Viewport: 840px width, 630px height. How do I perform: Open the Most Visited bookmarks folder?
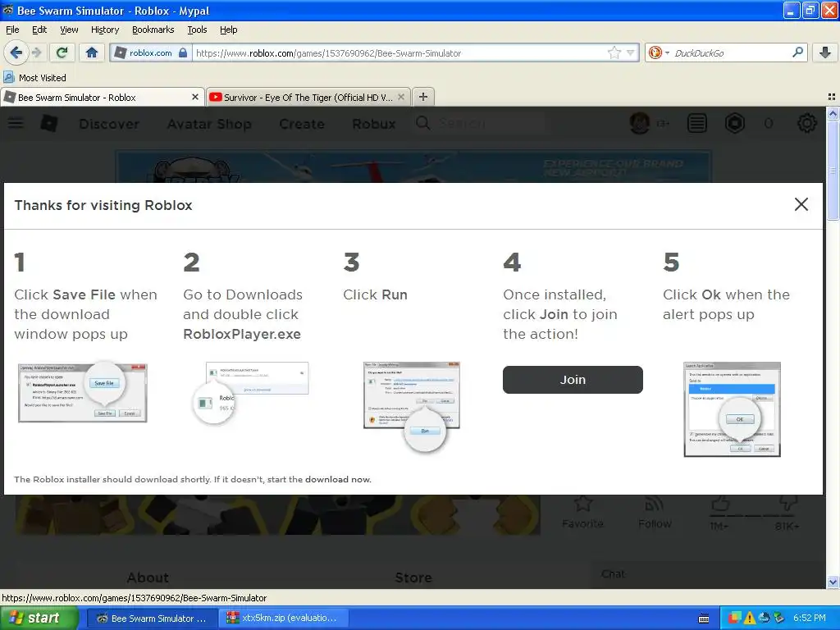[x=34, y=78]
